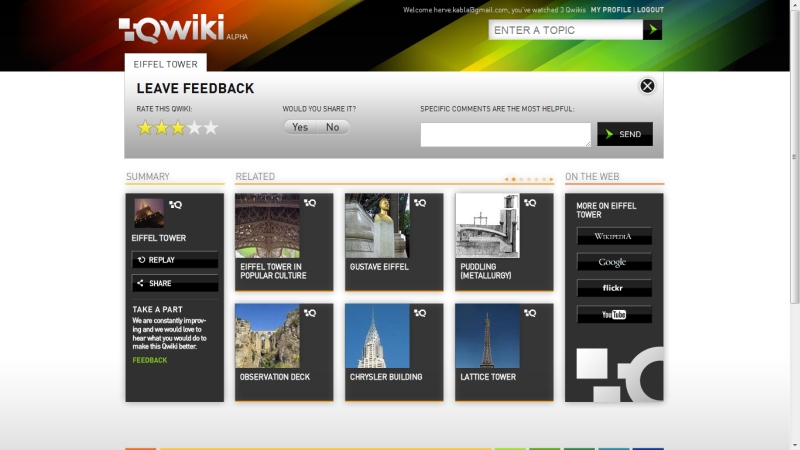
Task: Submit topic search with green arrow button
Action: click(x=653, y=30)
